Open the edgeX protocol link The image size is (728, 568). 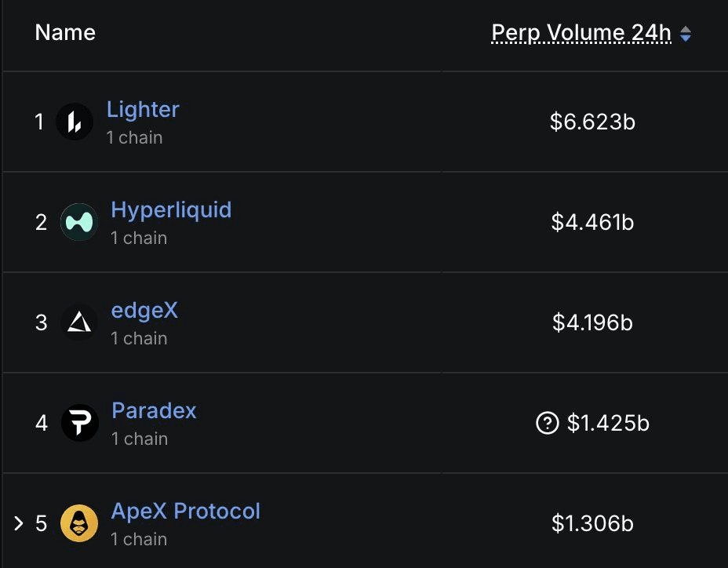[144, 311]
